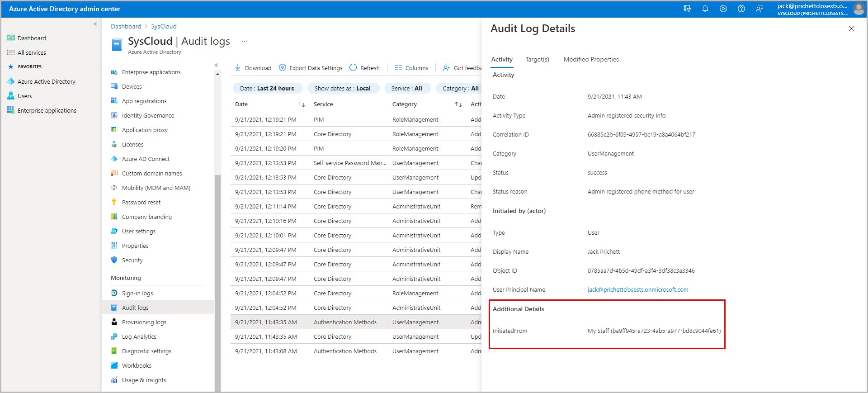Open Export Data Settings
Image resolution: width=868 pixels, height=393 pixels.
(x=311, y=68)
